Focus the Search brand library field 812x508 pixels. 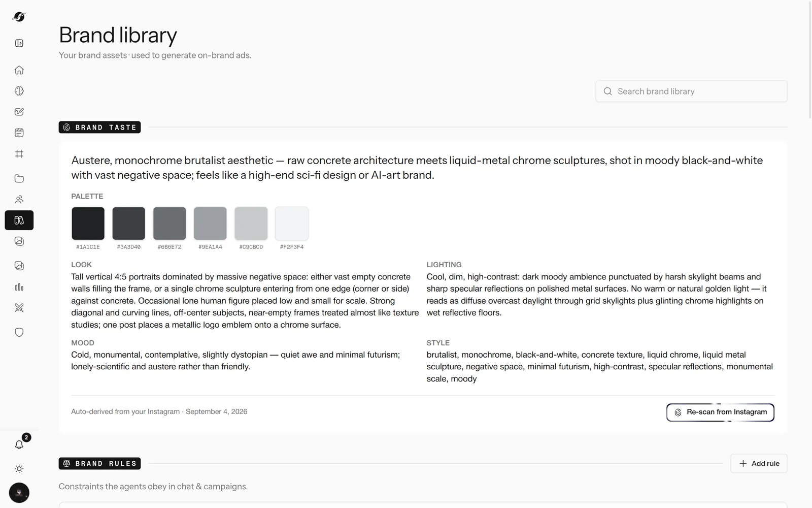click(x=691, y=91)
